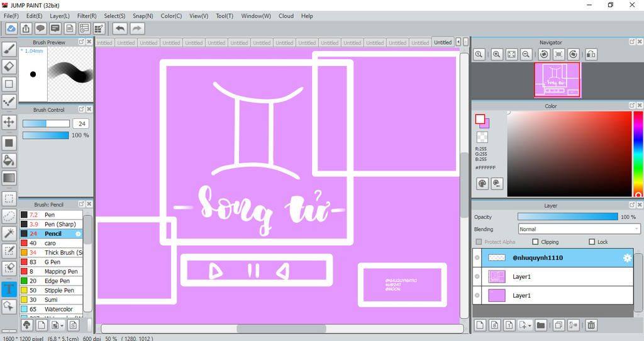Adjust the brush size slider
644x341 pixels.
pos(46,124)
